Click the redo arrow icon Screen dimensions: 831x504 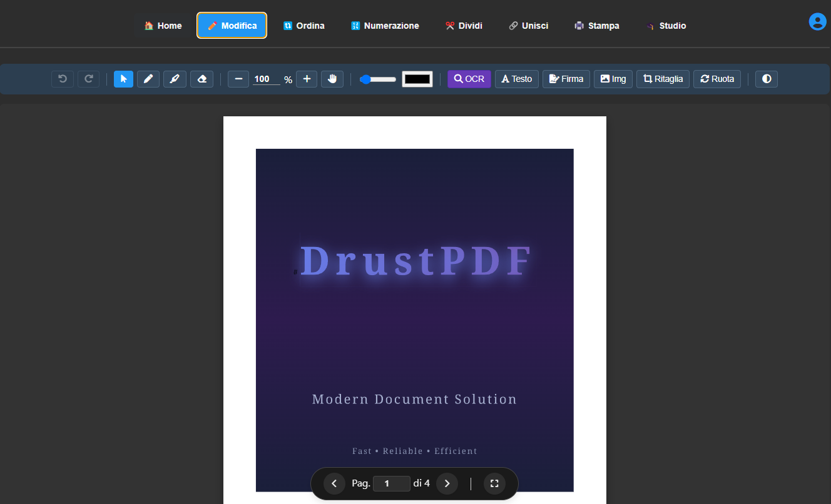point(89,79)
